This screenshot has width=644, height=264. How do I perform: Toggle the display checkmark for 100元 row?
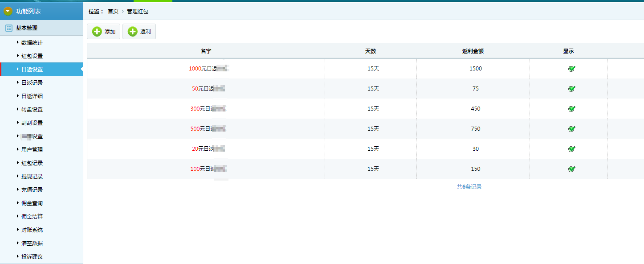[x=572, y=169]
